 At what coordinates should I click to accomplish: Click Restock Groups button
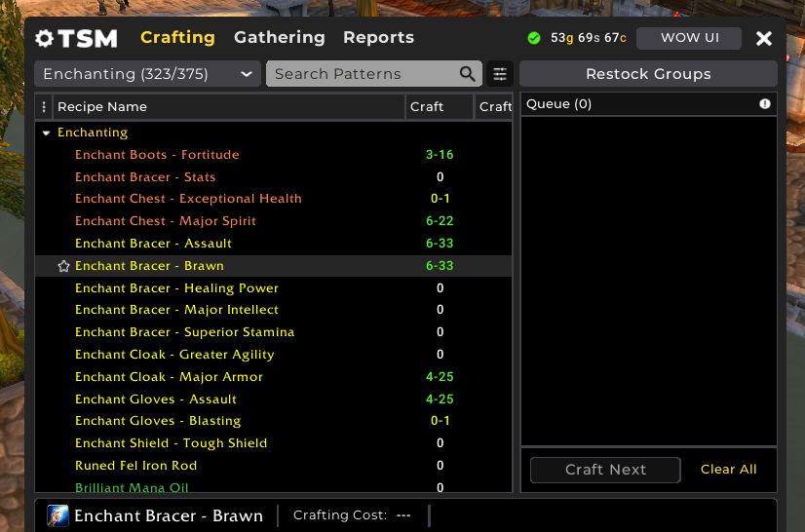[648, 74]
